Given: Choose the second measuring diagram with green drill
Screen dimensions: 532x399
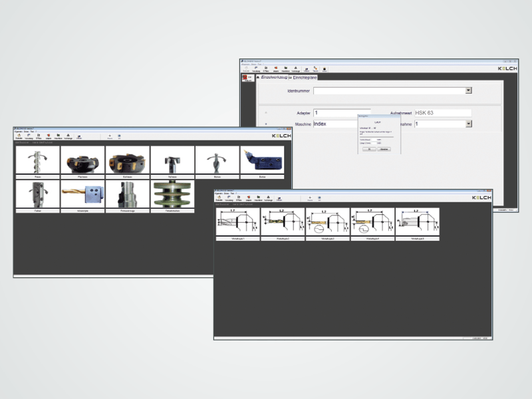Looking at the screenshot, I should (x=283, y=222).
